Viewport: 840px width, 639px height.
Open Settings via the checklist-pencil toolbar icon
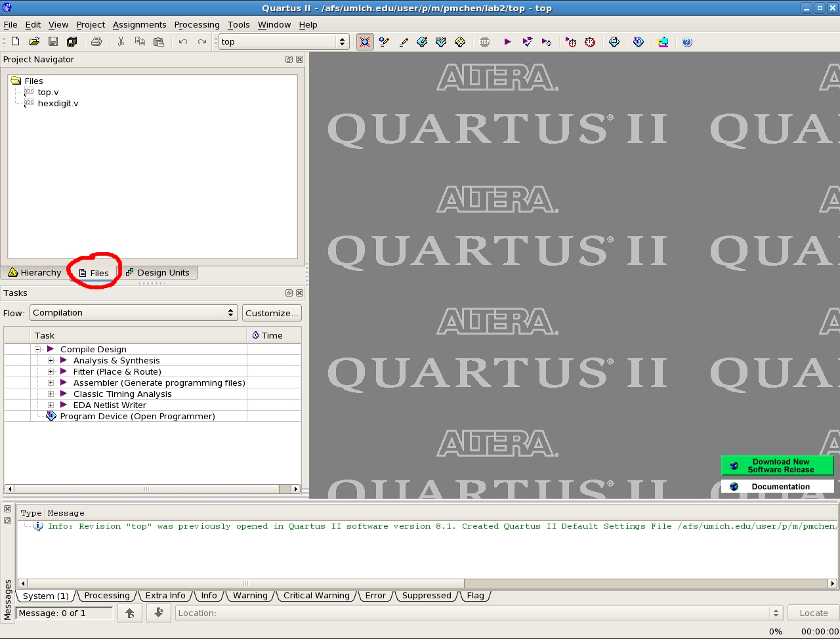click(385, 42)
